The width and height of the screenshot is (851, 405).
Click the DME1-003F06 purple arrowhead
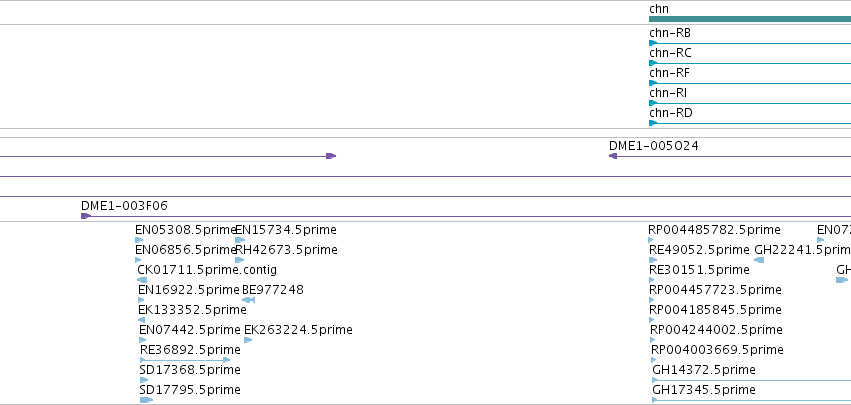point(86,216)
